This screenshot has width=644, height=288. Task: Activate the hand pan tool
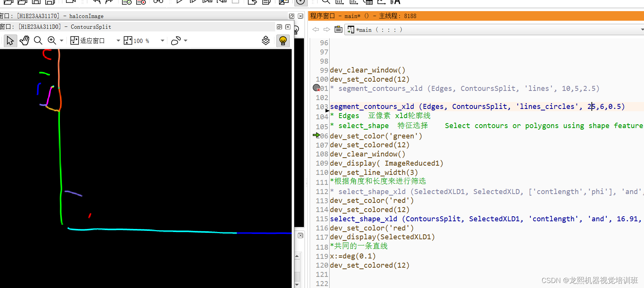tap(25, 41)
